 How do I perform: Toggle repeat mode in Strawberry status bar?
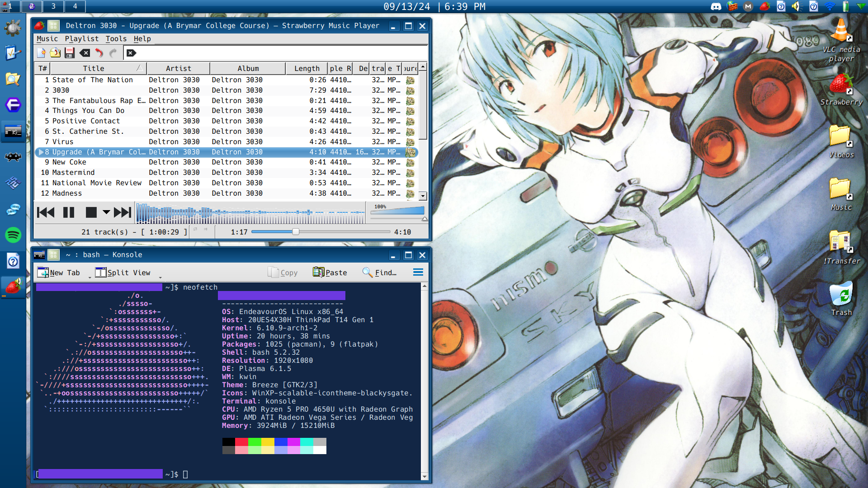click(195, 230)
